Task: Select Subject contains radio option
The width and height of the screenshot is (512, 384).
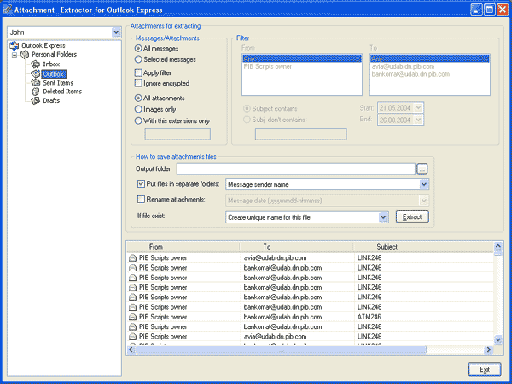Action: point(247,109)
